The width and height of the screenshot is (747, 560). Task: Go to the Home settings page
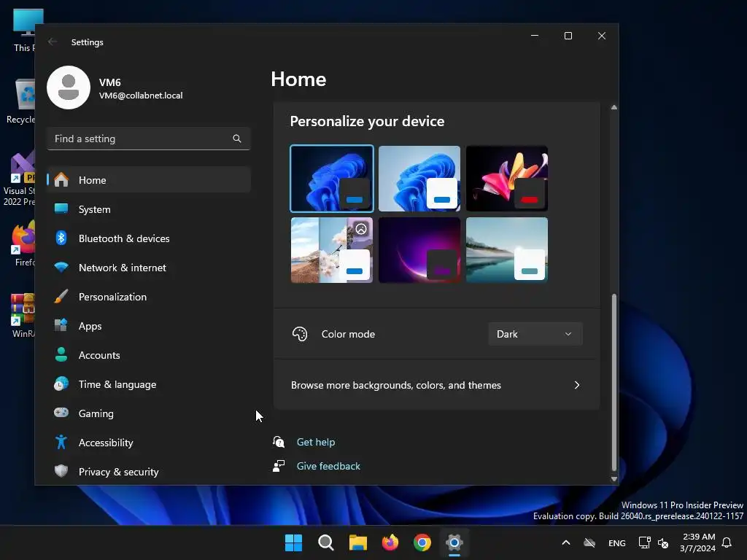click(149, 180)
